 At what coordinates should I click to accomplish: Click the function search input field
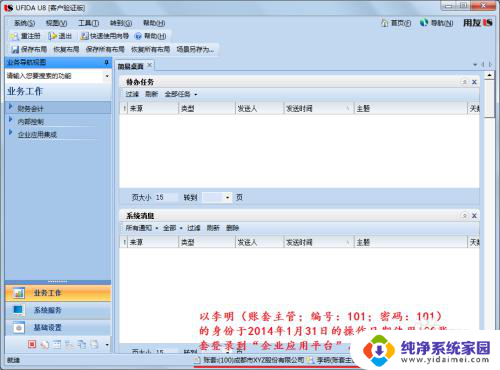tap(55, 76)
